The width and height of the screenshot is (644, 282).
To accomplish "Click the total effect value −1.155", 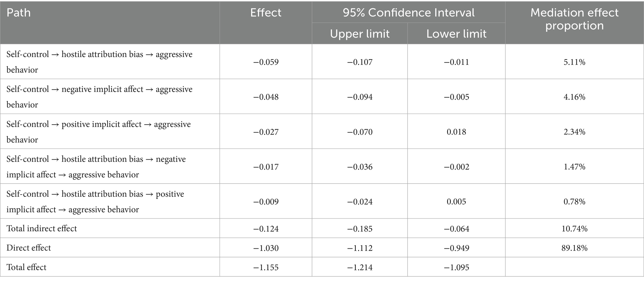I will (266, 267).
